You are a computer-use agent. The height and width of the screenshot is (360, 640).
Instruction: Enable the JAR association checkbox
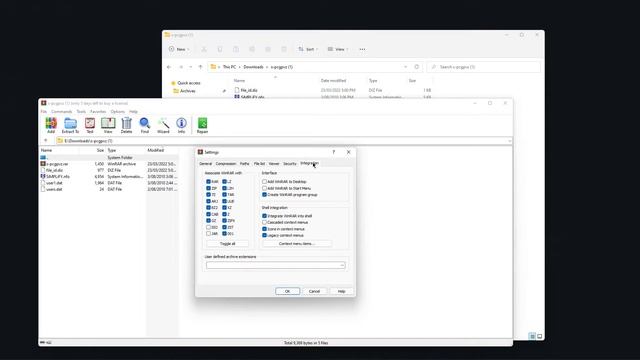tap(209, 234)
